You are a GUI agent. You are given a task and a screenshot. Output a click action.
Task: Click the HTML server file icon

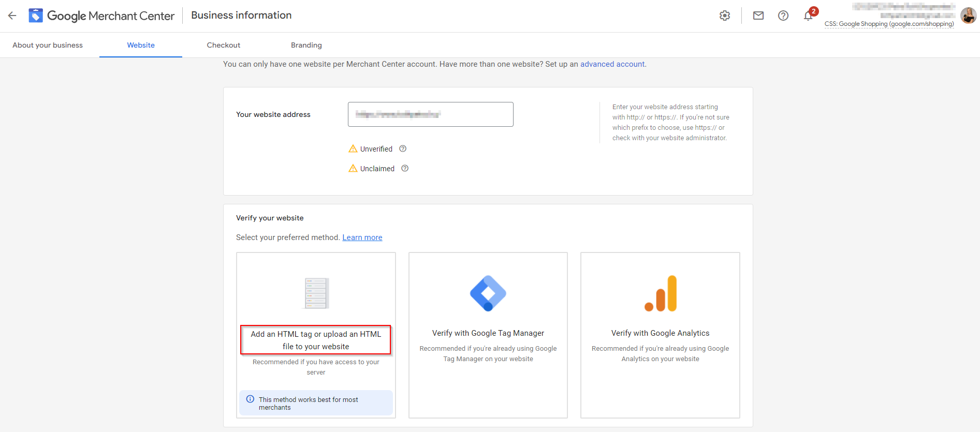click(x=316, y=293)
